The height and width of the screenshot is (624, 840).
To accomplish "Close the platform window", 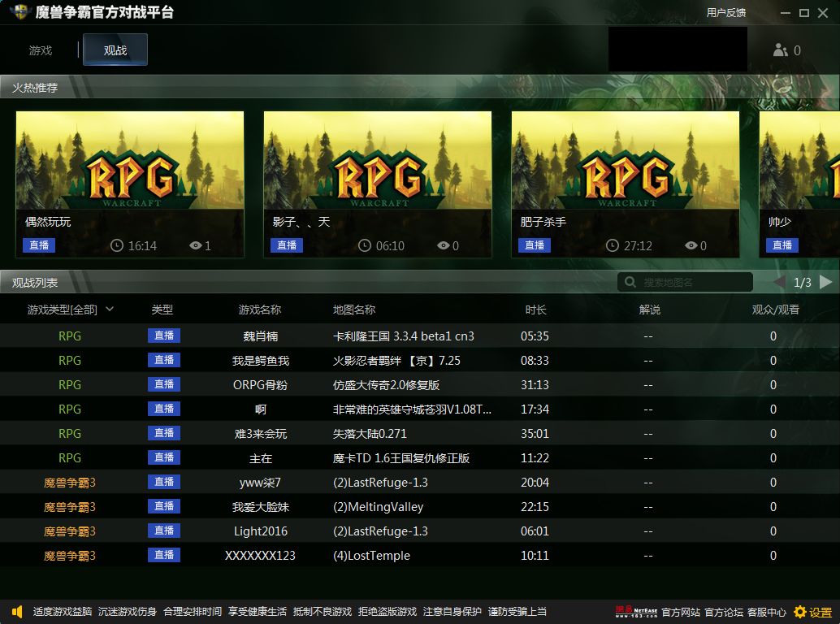I will click(823, 13).
